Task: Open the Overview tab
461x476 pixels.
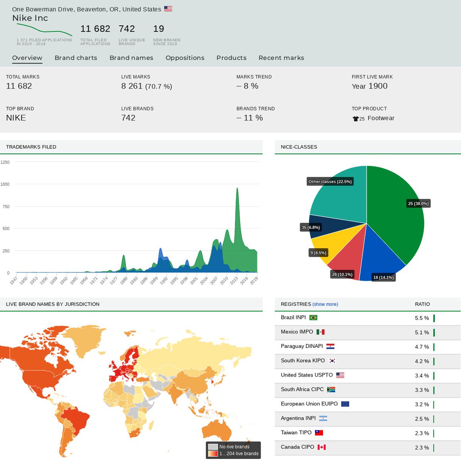Action: coord(27,58)
